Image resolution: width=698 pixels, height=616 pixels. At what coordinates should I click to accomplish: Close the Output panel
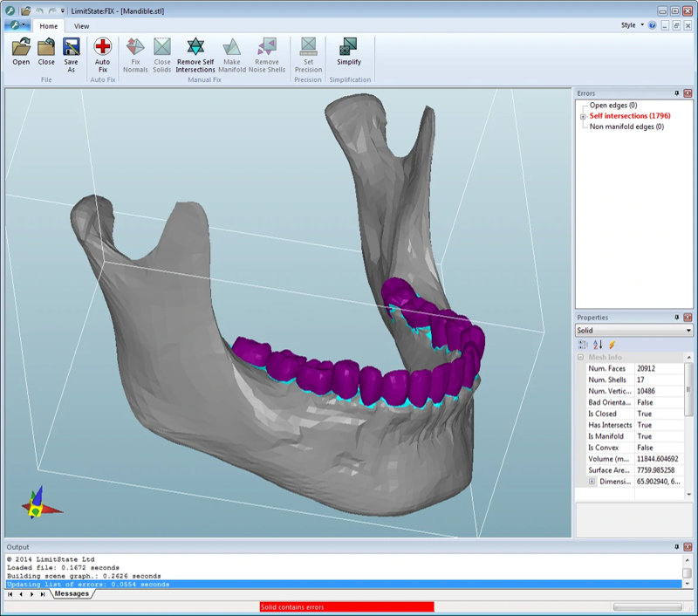(688, 546)
